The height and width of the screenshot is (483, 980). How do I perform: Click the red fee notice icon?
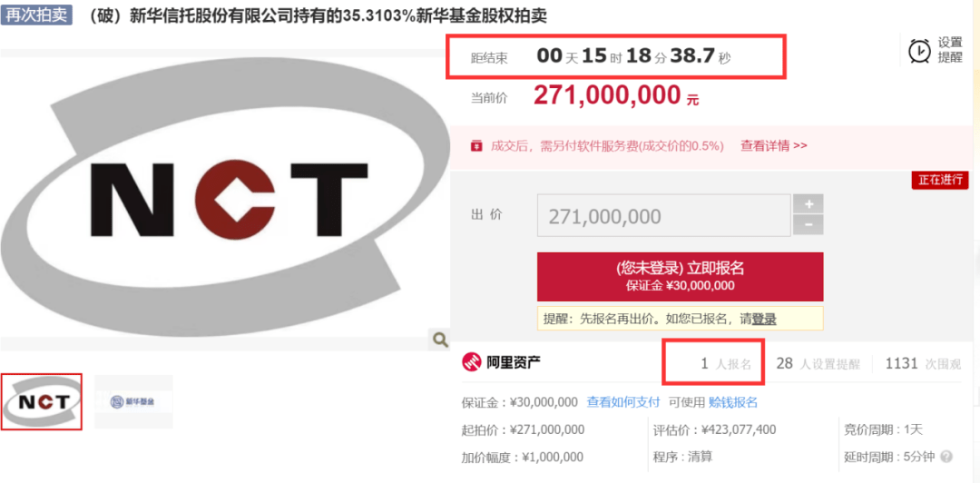(476, 146)
